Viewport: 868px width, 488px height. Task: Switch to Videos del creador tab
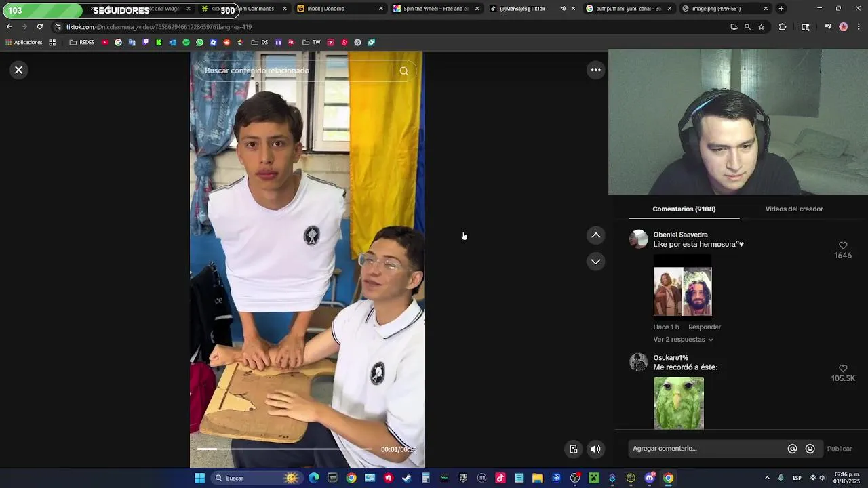click(794, 209)
